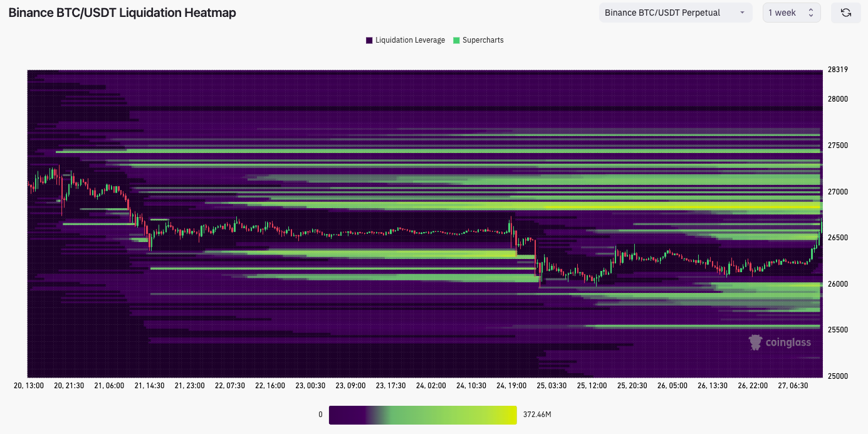Click the dark purple start of the color scale

click(x=335, y=415)
